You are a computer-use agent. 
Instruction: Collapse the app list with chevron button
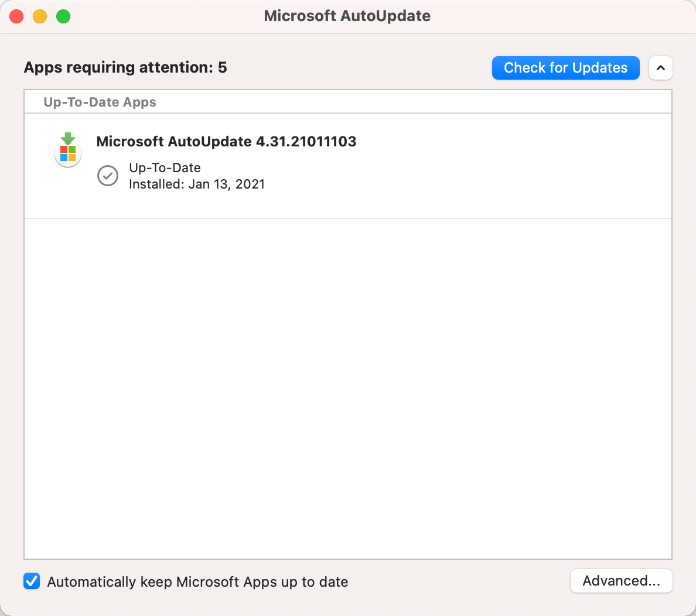[660, 68]
